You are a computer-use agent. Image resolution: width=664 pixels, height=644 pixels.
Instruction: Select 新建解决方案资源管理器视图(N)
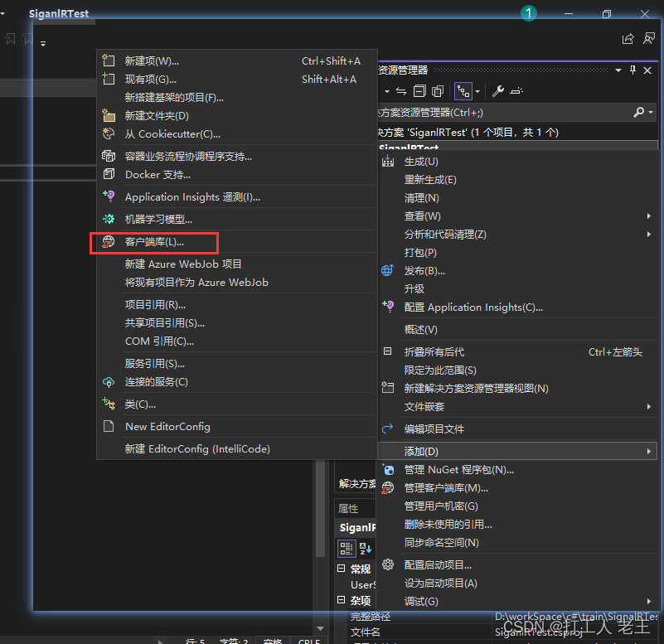(x=517, y=388)
